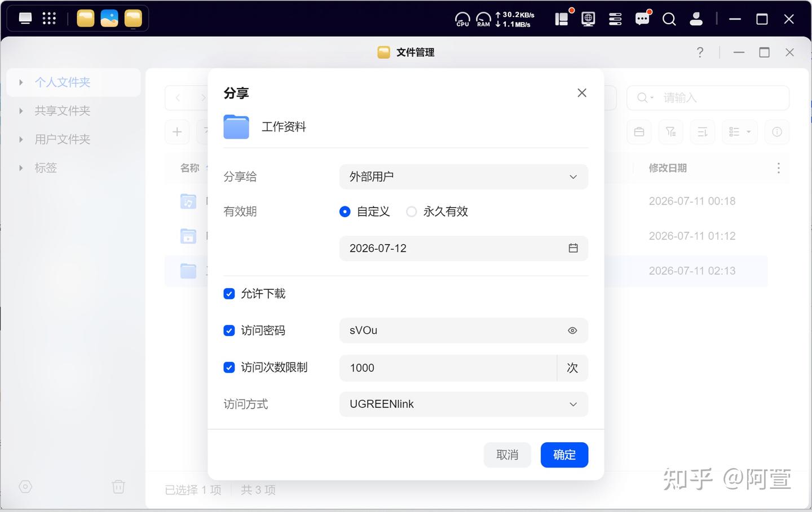Toggle the 访问次数限制 checkbox
Image resolution: width=812 pixels, height=512 pixels.
tap(229, 368)
